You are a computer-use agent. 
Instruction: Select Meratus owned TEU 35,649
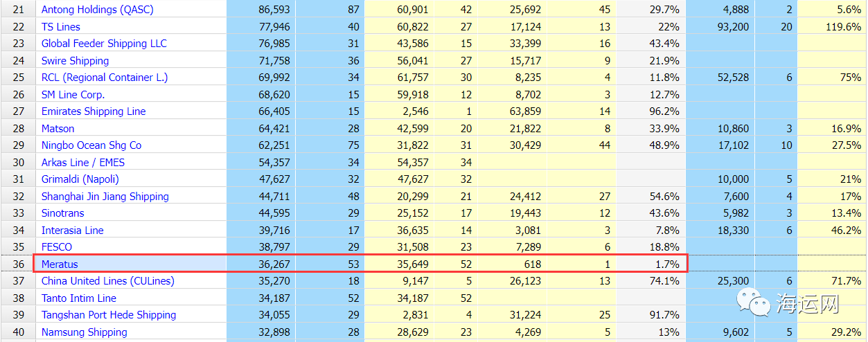[411, 264]
